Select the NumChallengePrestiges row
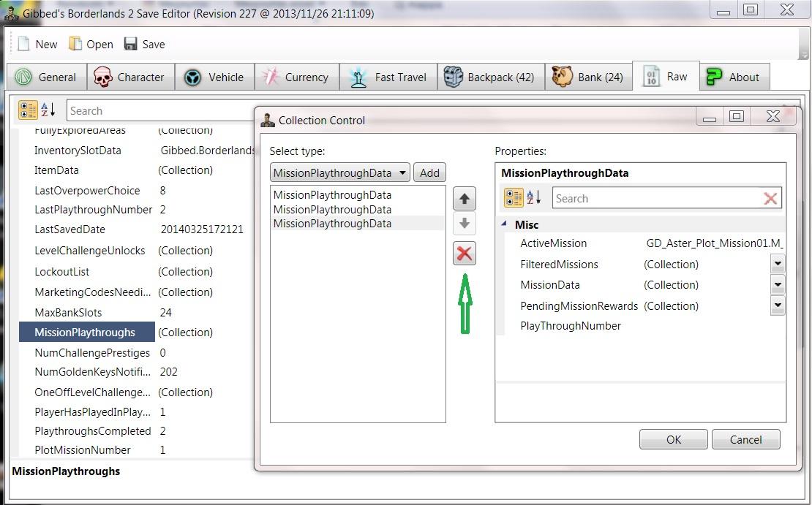Screen dimensions: 812x505 click(x=137, y=353)
